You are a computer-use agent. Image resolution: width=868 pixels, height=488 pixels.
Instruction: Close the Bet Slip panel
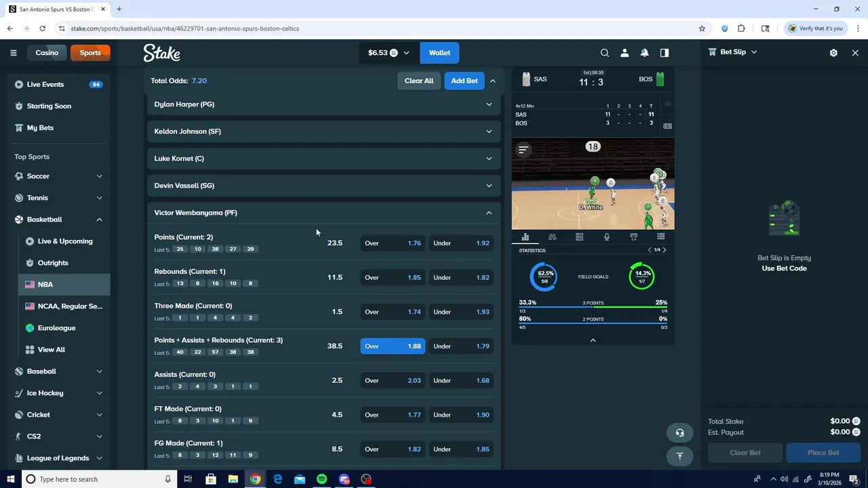855,53
